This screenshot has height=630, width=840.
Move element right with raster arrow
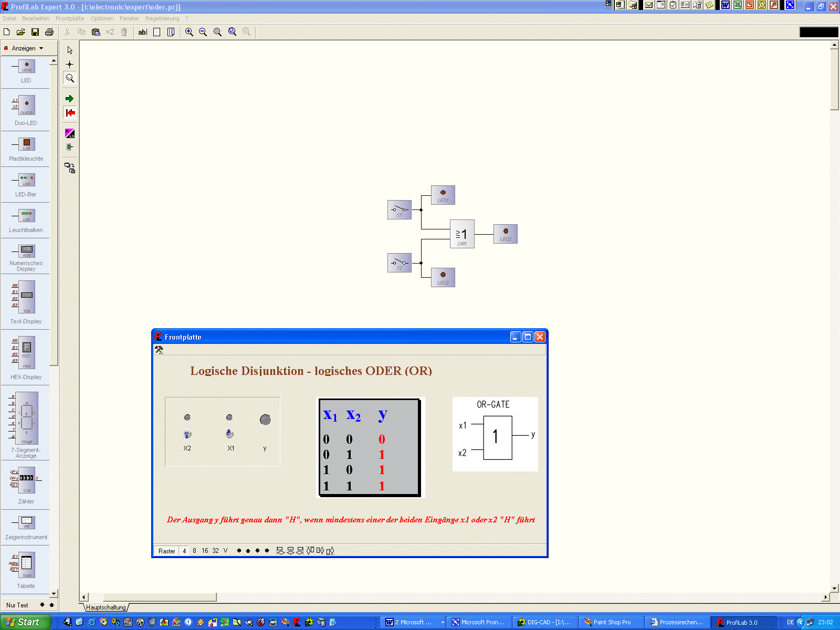(267, 551)
